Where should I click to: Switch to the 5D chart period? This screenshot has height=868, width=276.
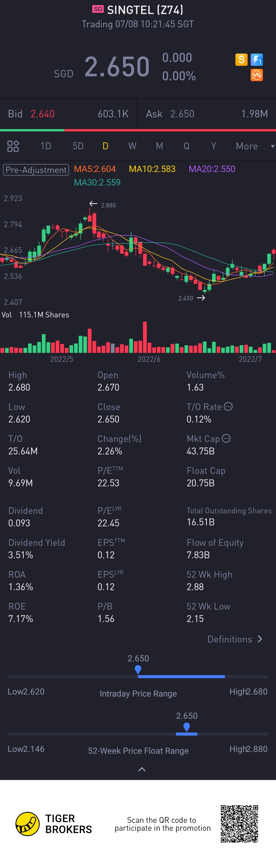pos(78,146)
